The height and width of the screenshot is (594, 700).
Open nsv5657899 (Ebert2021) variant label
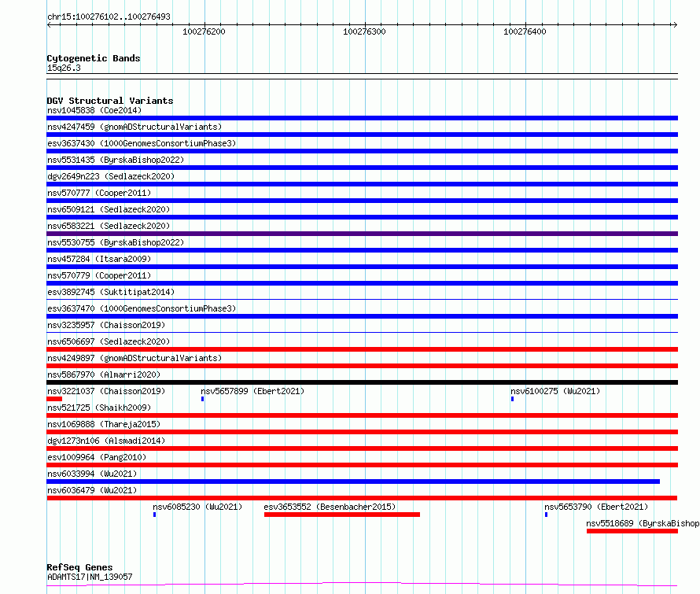click(x=252, y=391)
